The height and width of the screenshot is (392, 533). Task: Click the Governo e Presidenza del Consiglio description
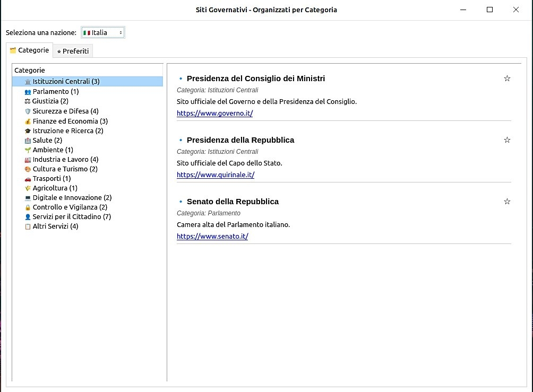click(x=267, y=101)
